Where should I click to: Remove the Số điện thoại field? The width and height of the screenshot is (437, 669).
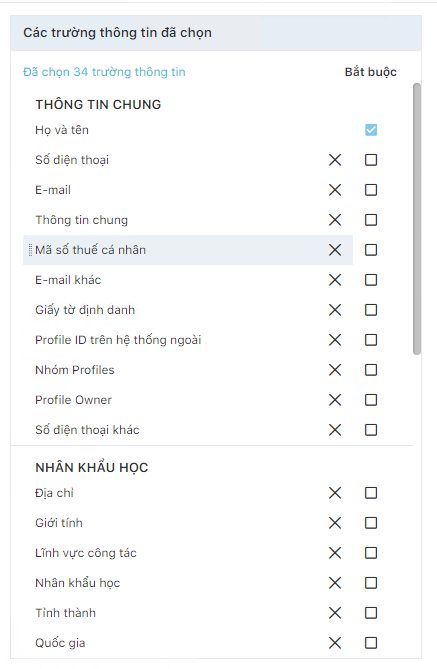click(335, 160)
